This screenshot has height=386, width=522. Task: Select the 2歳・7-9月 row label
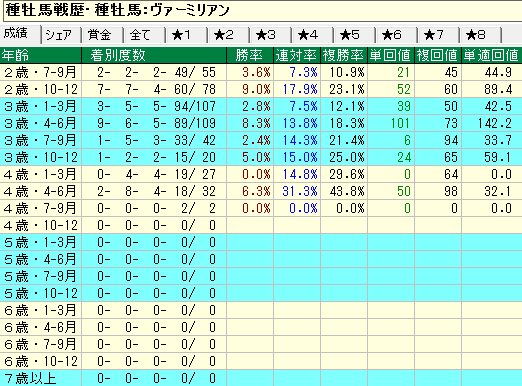point(41,72)
